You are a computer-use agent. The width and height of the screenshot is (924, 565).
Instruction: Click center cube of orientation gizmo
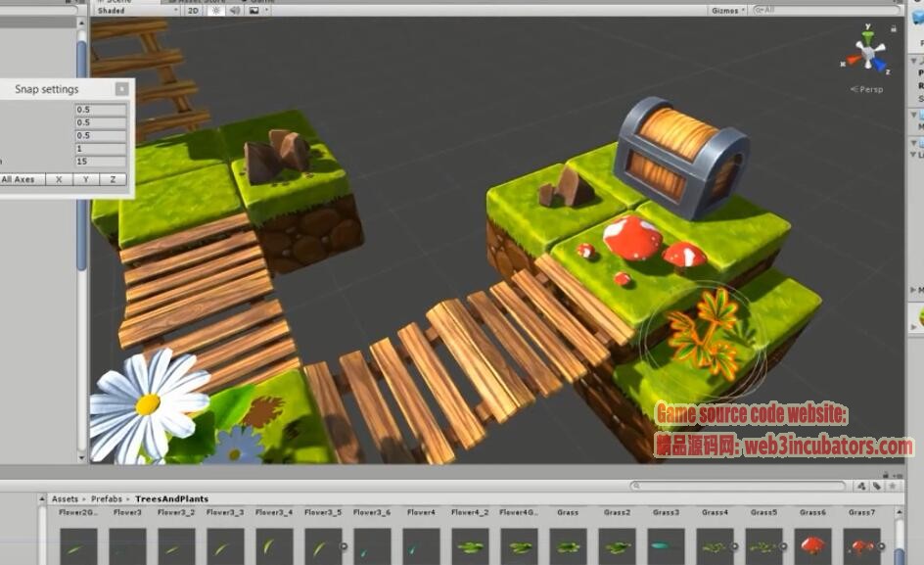(867, 54)
